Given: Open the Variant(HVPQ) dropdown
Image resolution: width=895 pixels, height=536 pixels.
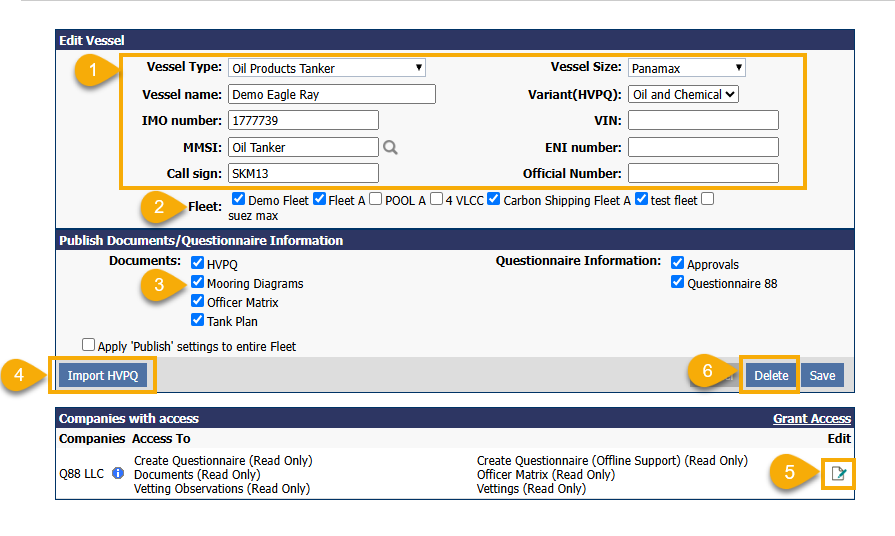Looking at the screenshot, I should click(683, 95).
